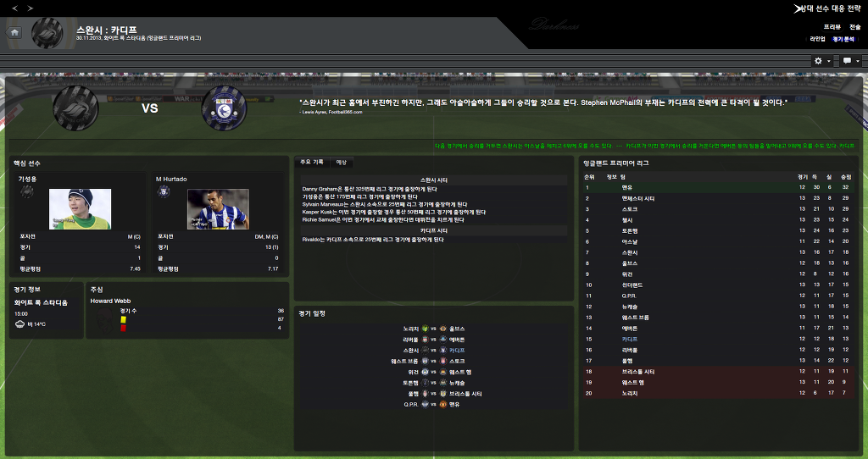Click the Swansea crest in the title bar
This screenshot has width=868, height=459.
47,33
